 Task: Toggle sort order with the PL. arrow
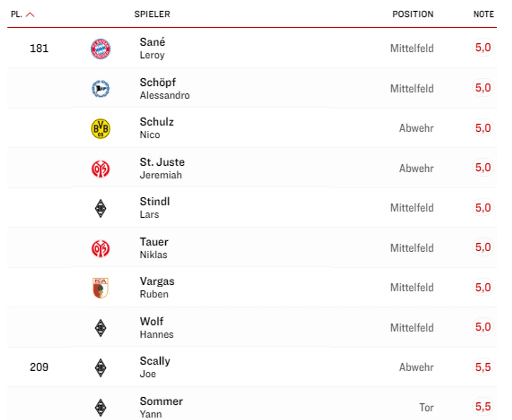pos(30,15)
